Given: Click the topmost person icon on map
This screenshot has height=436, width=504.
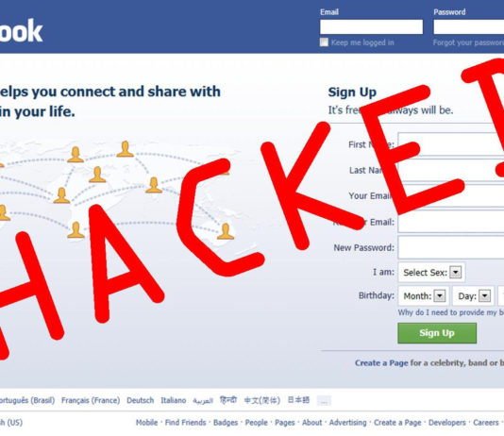Looking at the screenshot, I should pyautogui.click(x=125, y=149).
